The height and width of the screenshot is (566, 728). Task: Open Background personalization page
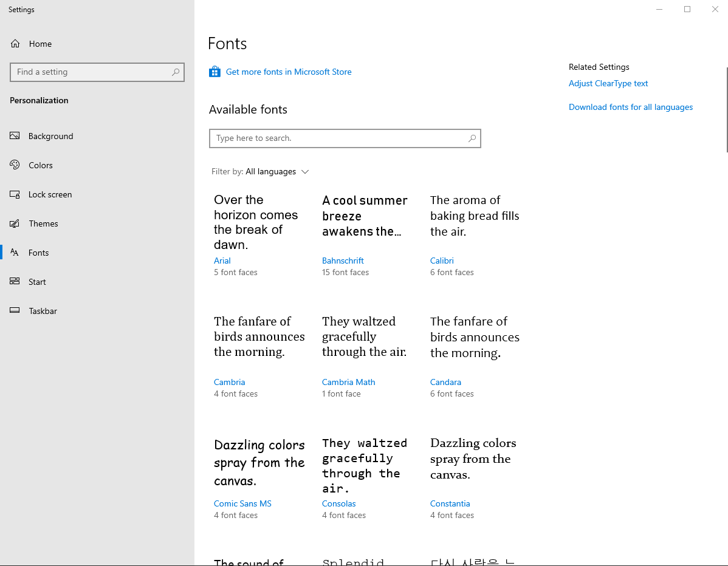point(50,136)
